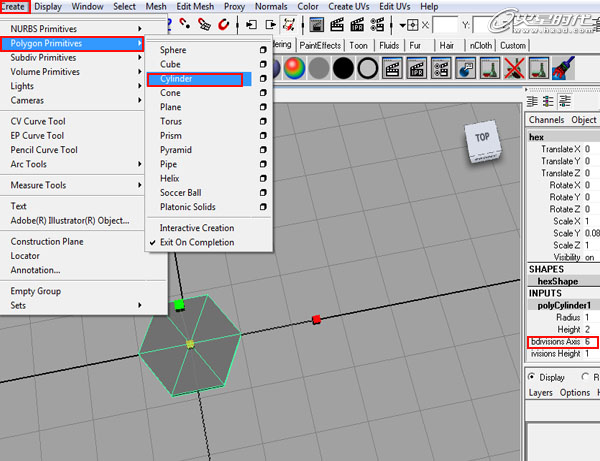Viewport: 600px width, 461px height.
Task: Switch to the Fluids shelf tab
Action: pos(389,46)
